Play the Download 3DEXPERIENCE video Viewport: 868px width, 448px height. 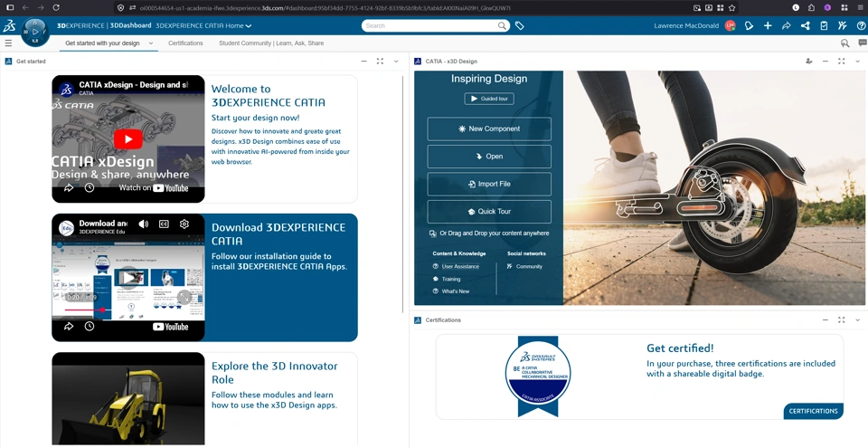tap(128, 278)
